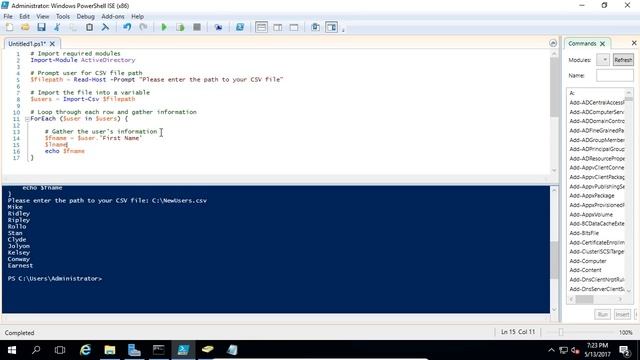Open the Modules dropdown
Screen dimensions: 640x360
pos(603,60)
